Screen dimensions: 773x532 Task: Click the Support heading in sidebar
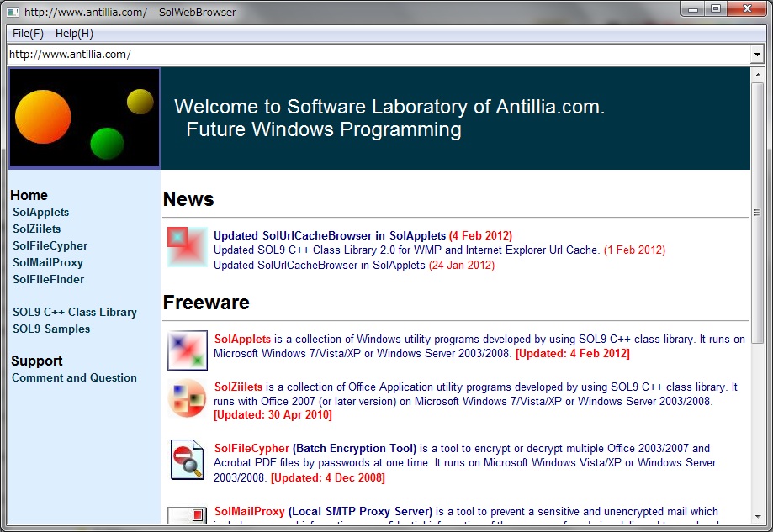[x=37, y=361]
